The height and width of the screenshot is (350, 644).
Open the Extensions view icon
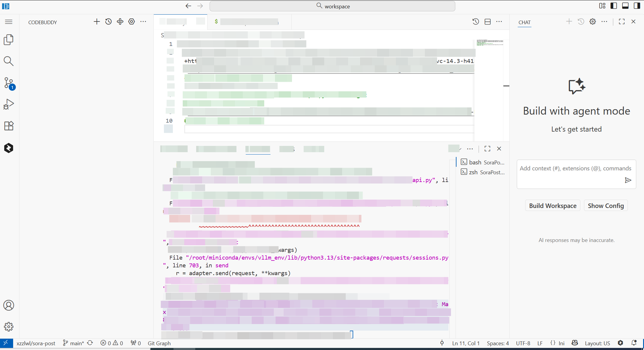point(9,126)
